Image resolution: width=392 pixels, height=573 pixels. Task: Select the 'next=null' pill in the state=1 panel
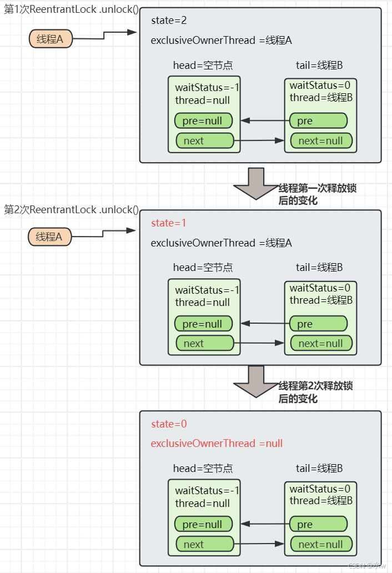click(x=321, y=343)
